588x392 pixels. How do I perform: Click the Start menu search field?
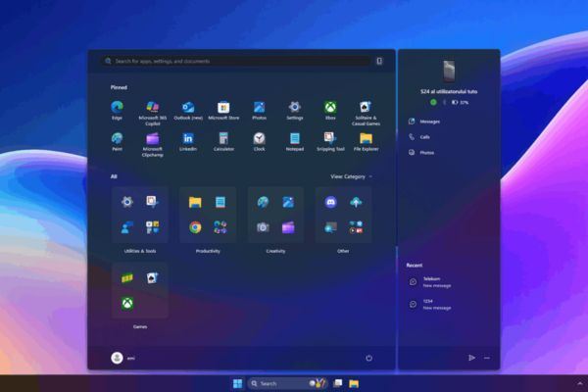point(237,61)
